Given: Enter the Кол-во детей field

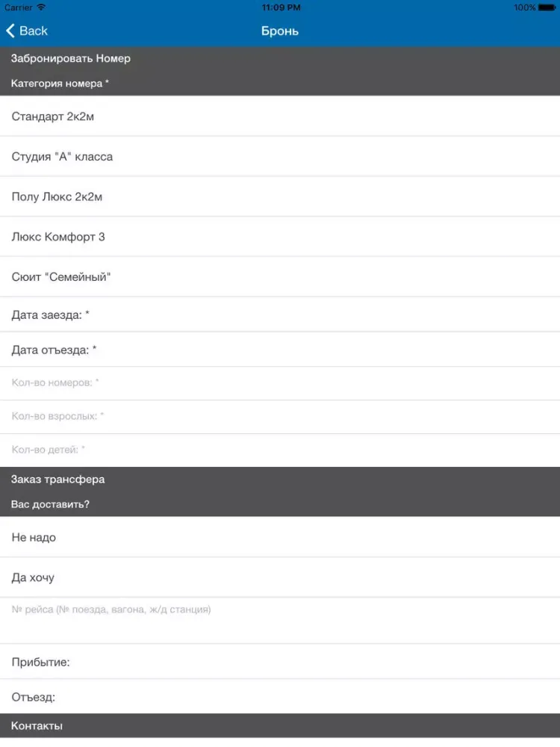Looking at the screenshot, I should click(280, 450).
